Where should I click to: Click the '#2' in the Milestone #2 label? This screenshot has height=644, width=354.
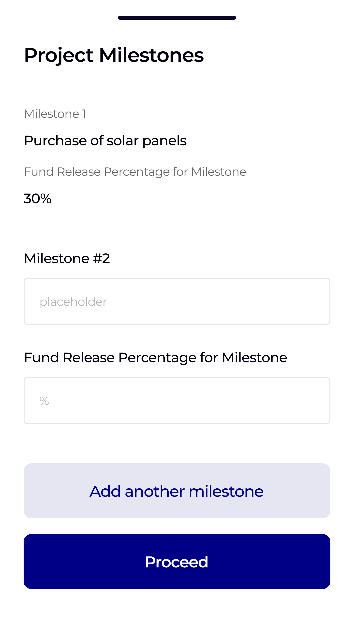tap(101, 258)
